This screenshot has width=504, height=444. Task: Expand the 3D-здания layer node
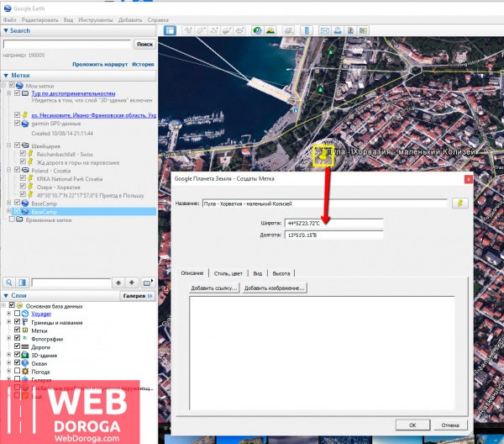(x=9, y=355)
